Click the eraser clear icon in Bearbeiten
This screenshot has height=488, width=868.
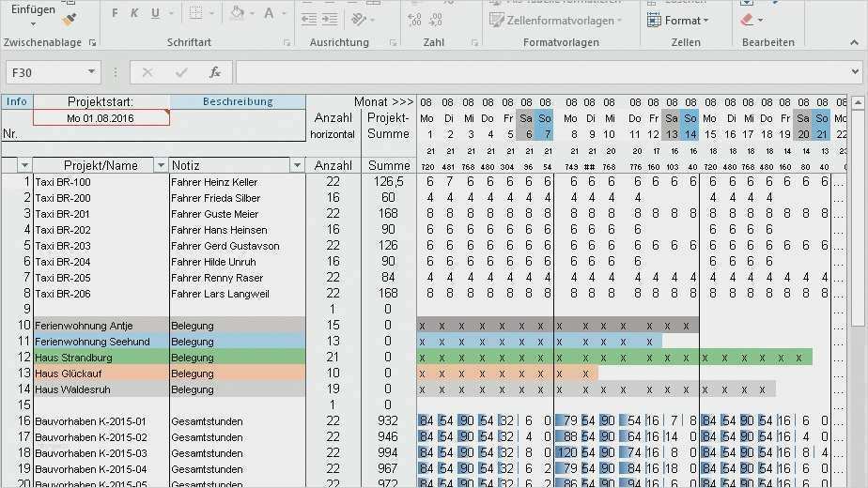click(748, 21)
